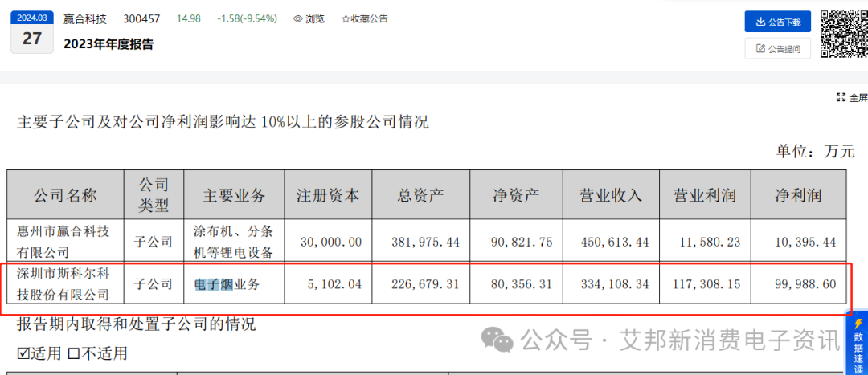Click the title 2023年年度报告

coord(108,45)
